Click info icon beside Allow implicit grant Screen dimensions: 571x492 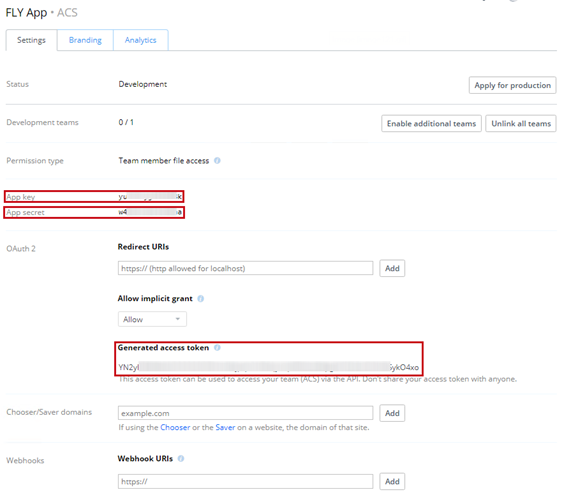coord(201,299)
